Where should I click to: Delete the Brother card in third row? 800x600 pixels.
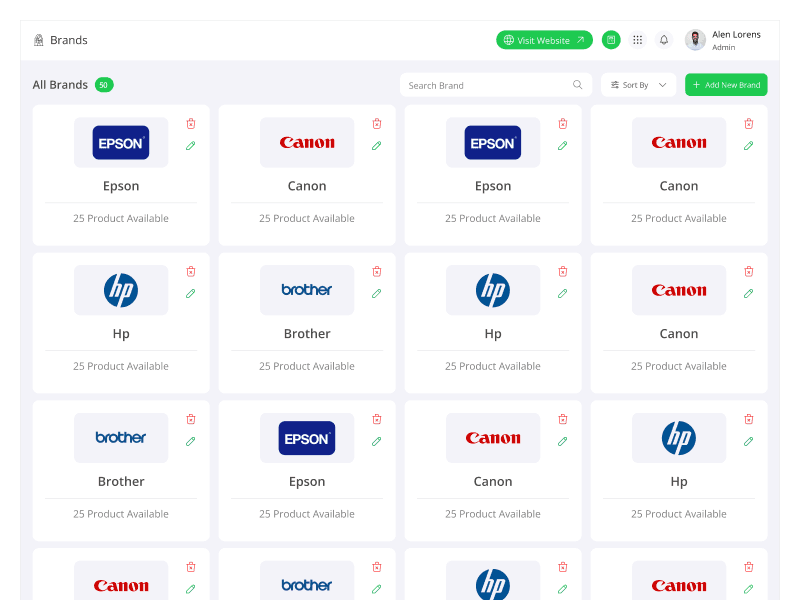pos(191,419)
